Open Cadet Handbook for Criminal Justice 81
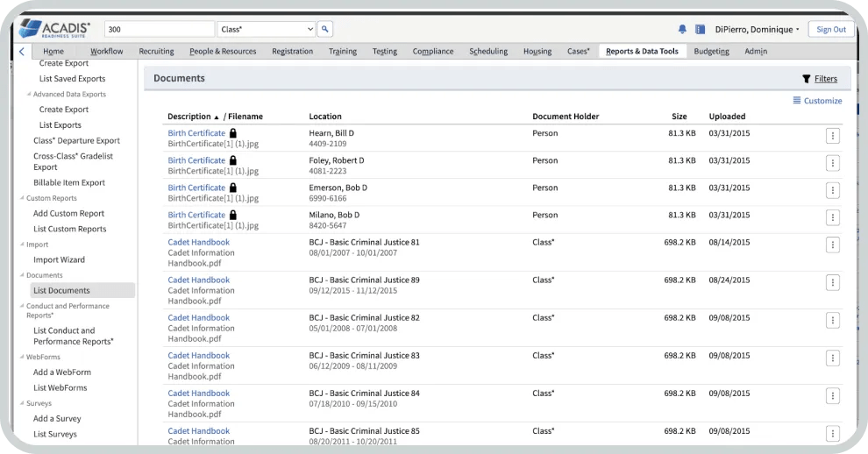 click(199, 242)
